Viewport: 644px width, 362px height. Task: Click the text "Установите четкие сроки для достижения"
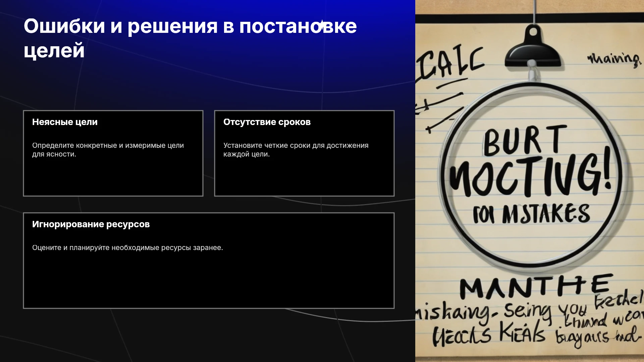click(x=296, y=145)
